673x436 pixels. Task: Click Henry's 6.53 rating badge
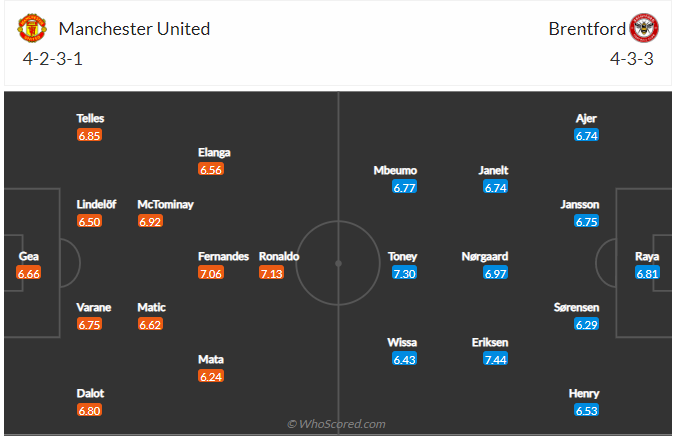point(586,410)
